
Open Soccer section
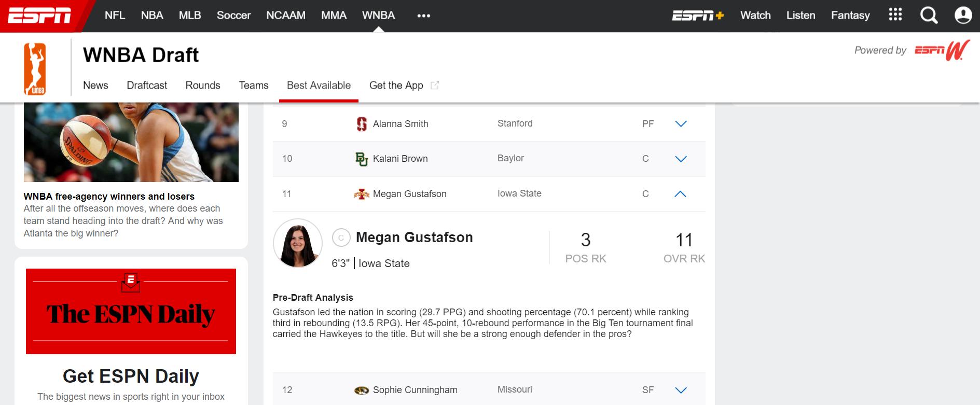pos(233,16)
